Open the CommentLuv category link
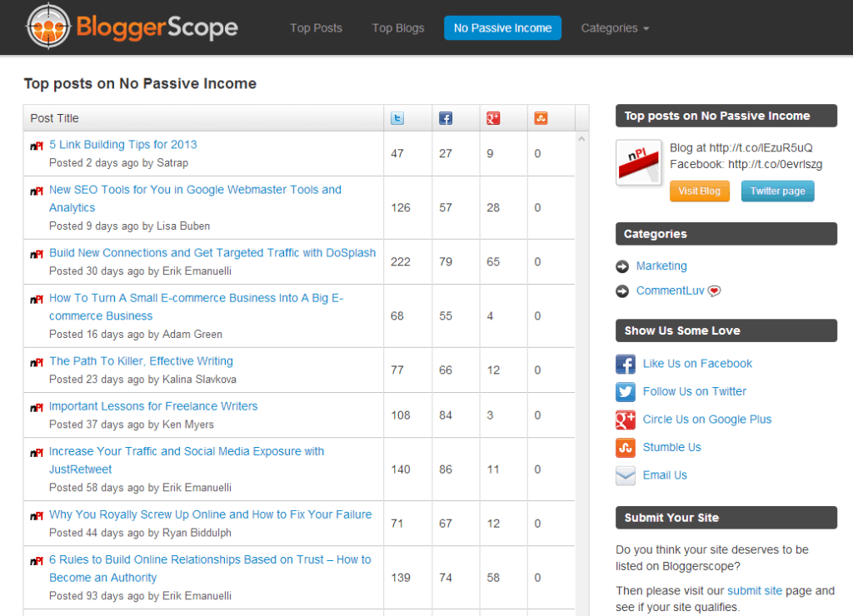853x616 pixels. (x=671, y=291)
